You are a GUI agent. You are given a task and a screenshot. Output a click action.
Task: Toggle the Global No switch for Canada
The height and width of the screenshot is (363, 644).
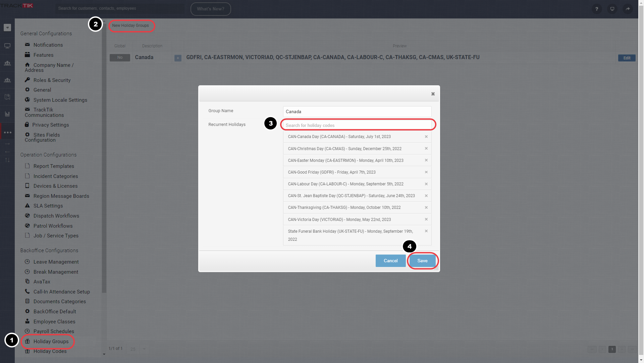(120, 58)
